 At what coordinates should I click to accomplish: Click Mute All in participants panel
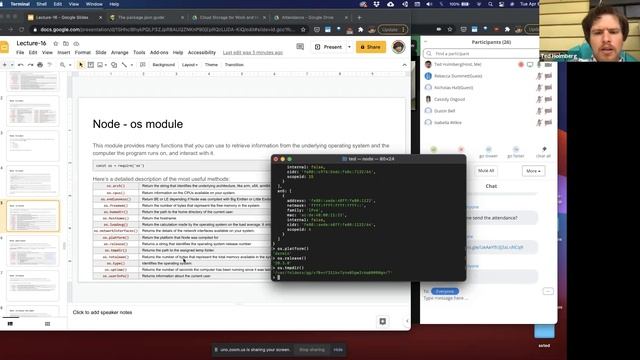coord(486,171)
